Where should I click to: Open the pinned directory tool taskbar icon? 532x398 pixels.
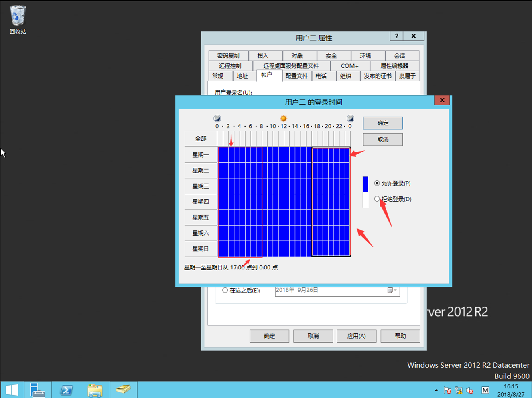pyautogui.click(x=124, y=390)
